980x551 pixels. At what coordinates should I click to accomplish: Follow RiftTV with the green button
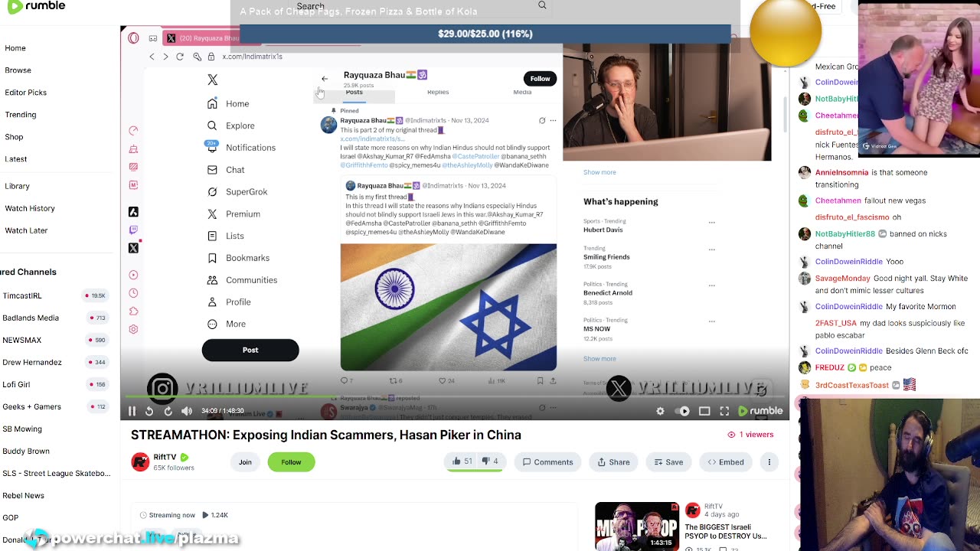coord(291,461)
